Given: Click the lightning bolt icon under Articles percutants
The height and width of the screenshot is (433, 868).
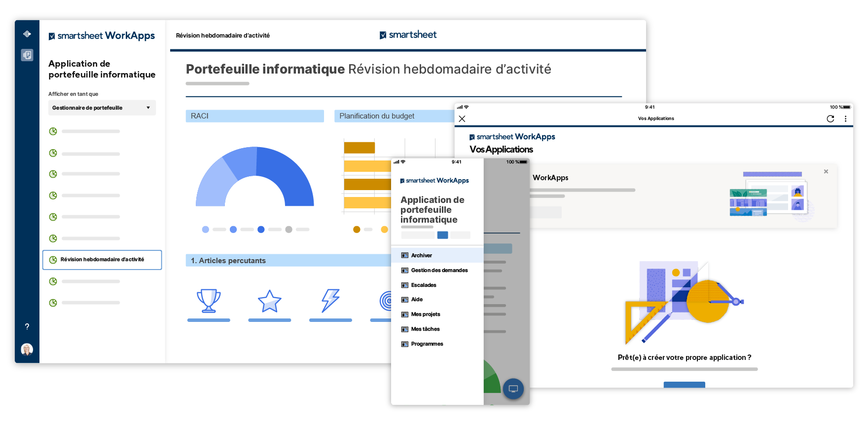Looking at the screenshot, I should tap(330, 301).
